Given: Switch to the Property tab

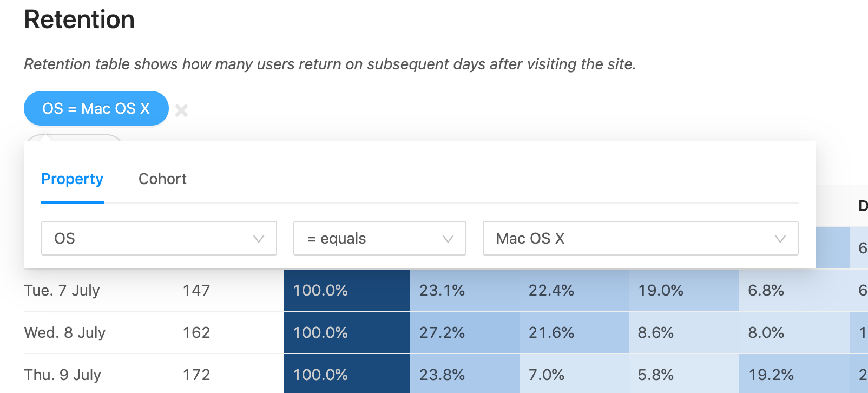Looking at the screenshot, I should [x=72, y=179].
